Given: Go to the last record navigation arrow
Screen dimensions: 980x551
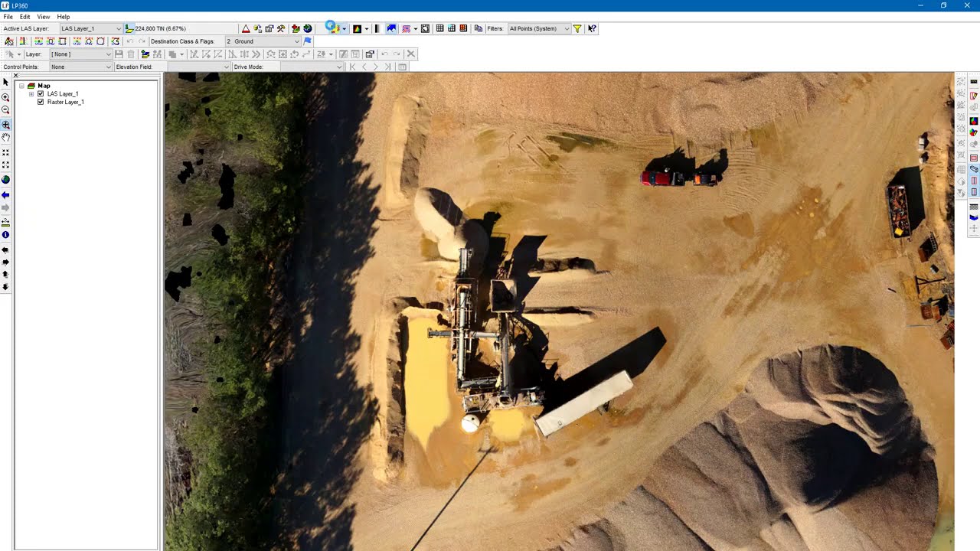Looking at the screenshot, I should click(x=387, y=67).
